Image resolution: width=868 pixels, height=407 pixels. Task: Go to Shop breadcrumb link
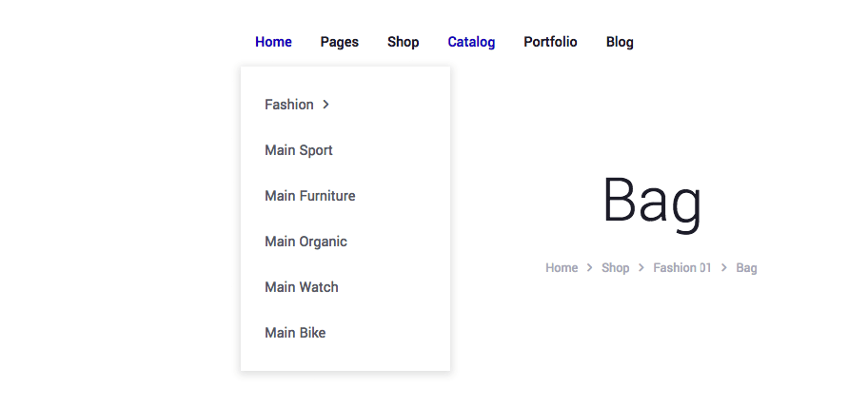tap(615, 268)
